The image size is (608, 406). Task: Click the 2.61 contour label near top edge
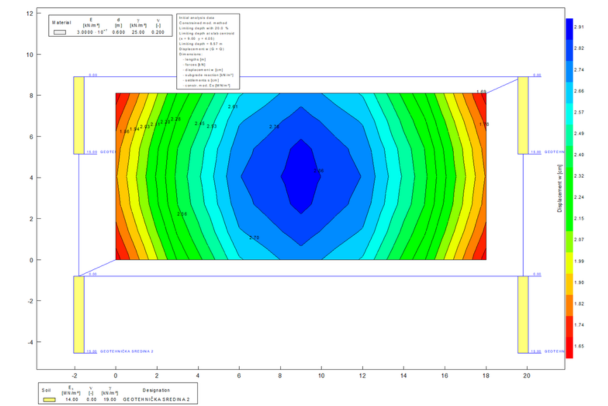(233, 107)
